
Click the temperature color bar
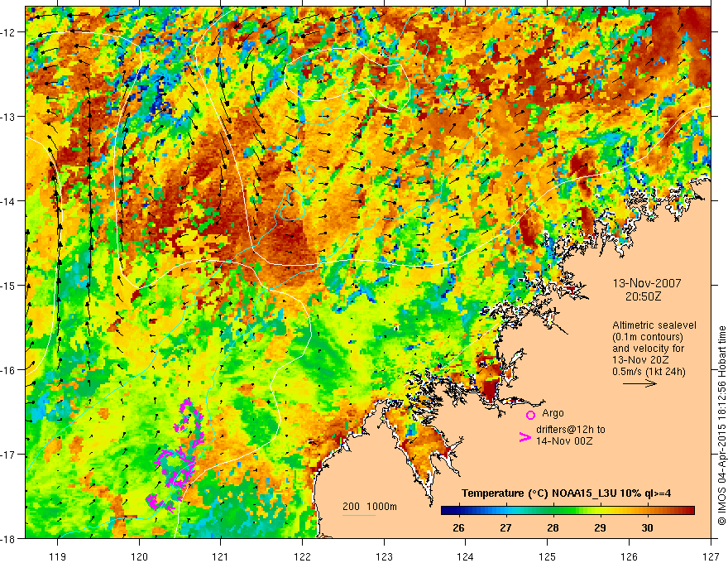(x=568, y=511)
